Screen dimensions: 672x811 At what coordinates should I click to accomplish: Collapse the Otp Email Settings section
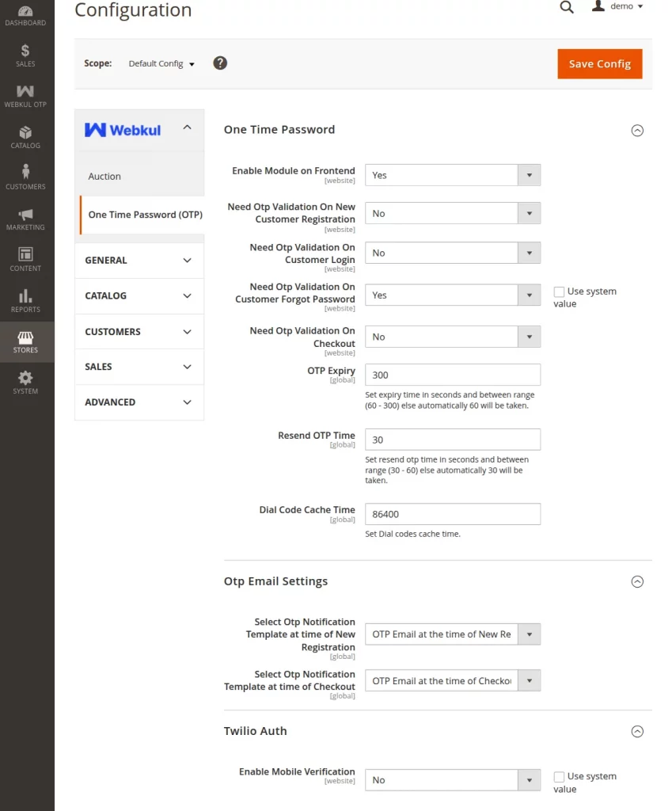[637, 581]
